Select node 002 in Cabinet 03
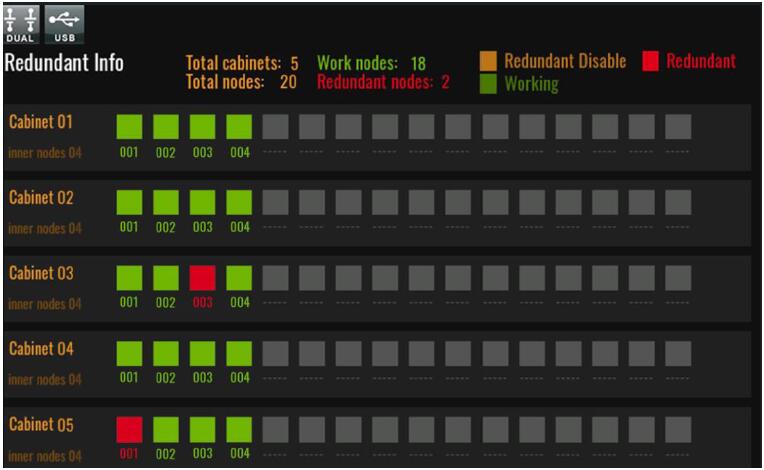 [166, 278]
